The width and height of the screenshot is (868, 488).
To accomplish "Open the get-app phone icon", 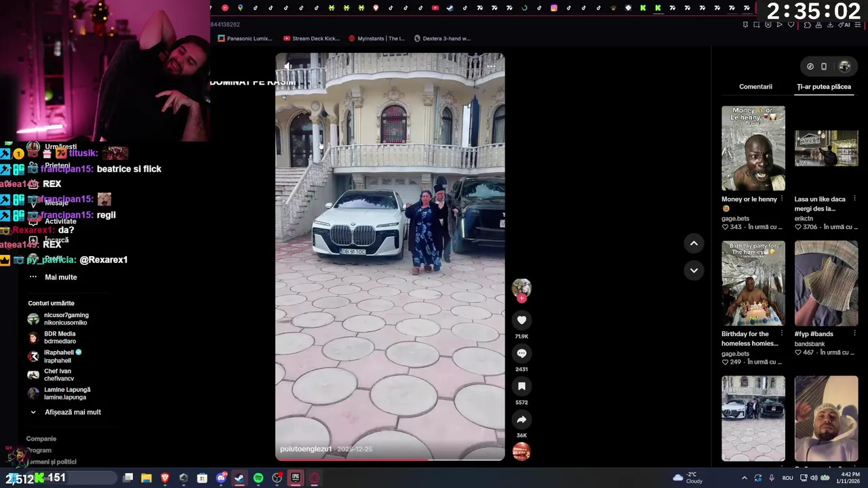I will [824, 66].
